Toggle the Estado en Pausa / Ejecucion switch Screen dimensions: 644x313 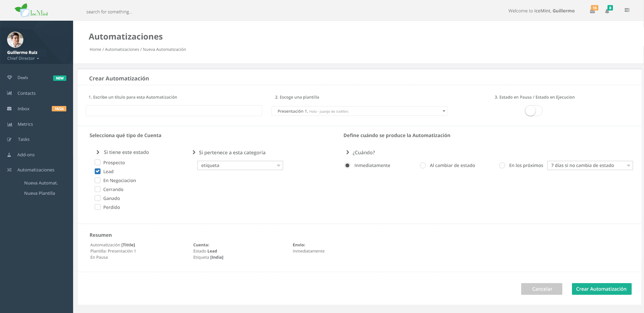click(x=534, y=111)
